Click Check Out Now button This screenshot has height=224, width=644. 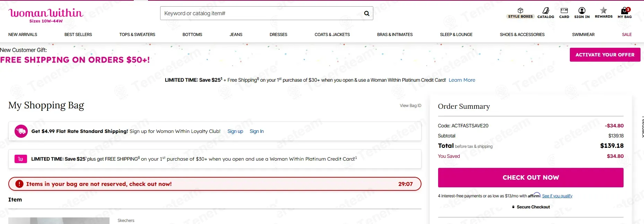531,178
